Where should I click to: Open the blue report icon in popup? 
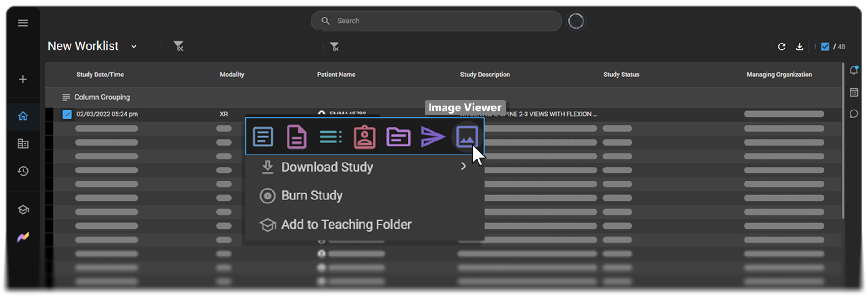click(263, 137)
